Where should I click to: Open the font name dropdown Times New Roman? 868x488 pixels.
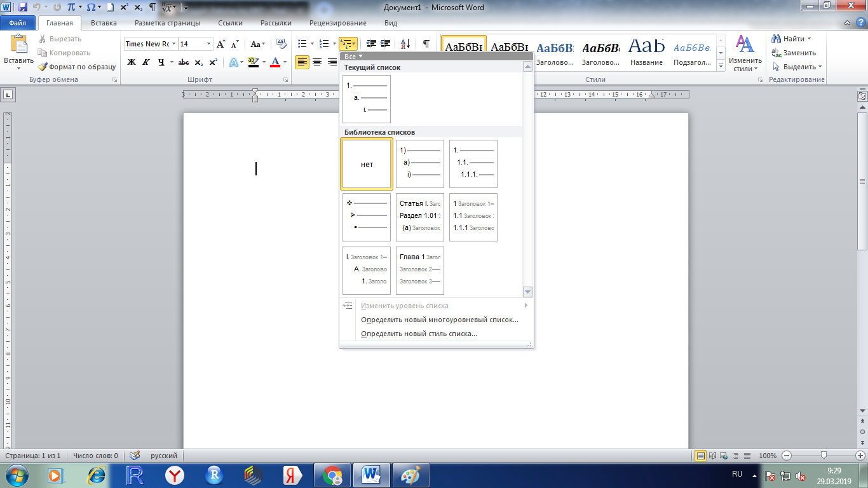point(173,44)
